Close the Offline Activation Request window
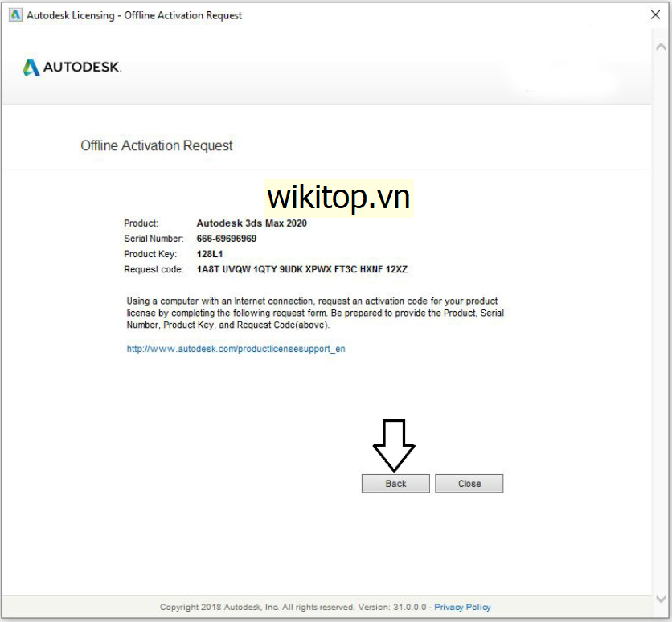 pos(655,15)
